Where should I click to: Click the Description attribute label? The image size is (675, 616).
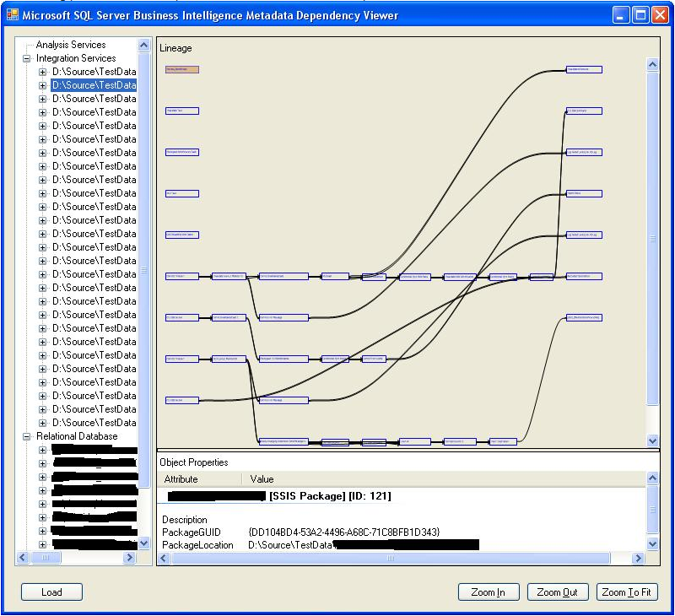pyautogui.click(x=185, y=520)
